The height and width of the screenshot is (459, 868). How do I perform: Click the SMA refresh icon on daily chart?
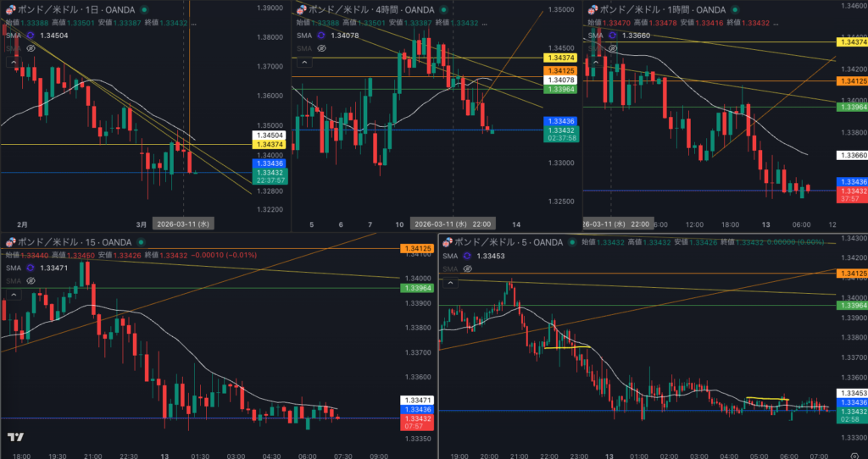32,36
